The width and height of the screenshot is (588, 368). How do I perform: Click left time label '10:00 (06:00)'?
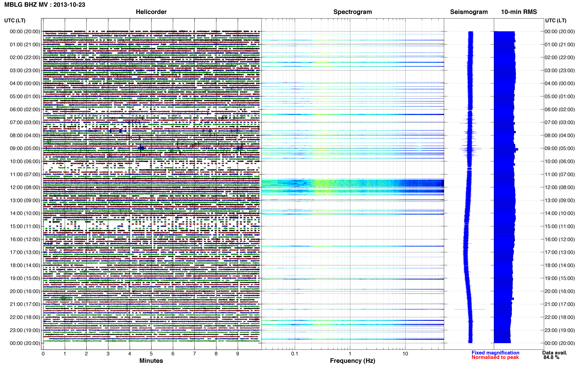click(25, 161)
